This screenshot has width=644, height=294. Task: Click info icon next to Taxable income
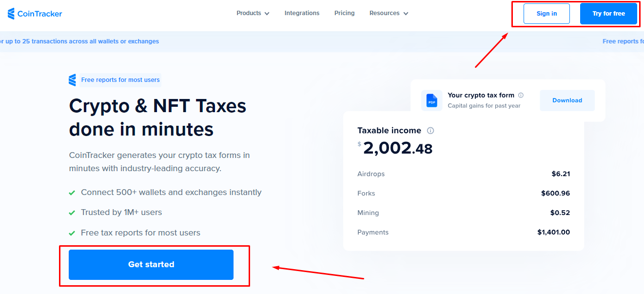tap(430, 131)
